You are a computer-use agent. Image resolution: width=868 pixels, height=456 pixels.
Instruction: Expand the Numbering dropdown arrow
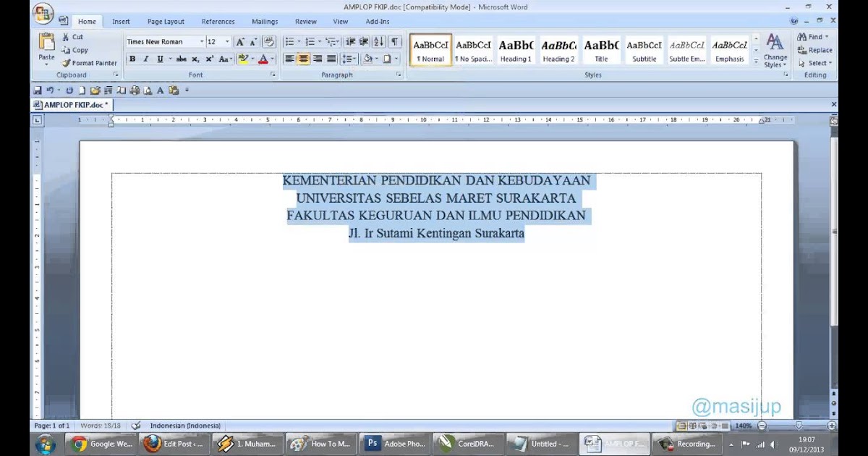(319, 42)
